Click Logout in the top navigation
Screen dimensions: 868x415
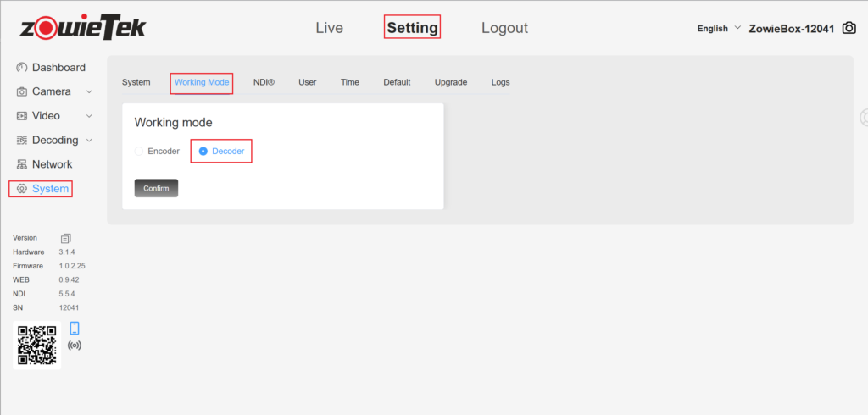(504, 28)
